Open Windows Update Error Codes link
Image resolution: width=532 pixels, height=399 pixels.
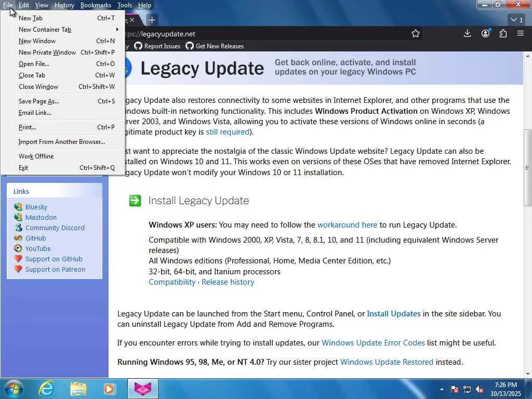[x=373, y=343]
